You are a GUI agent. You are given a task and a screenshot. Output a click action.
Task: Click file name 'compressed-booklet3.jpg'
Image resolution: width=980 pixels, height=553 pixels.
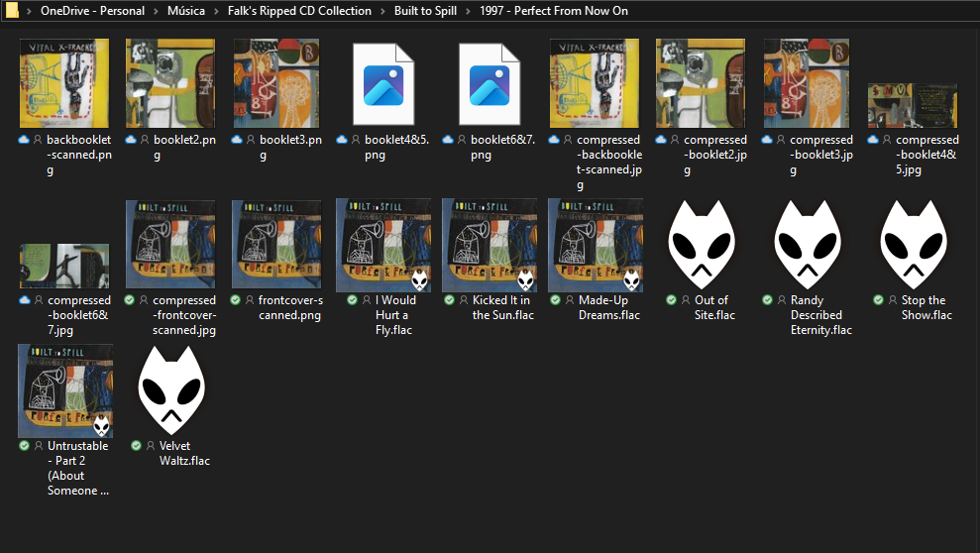point(821,155)
